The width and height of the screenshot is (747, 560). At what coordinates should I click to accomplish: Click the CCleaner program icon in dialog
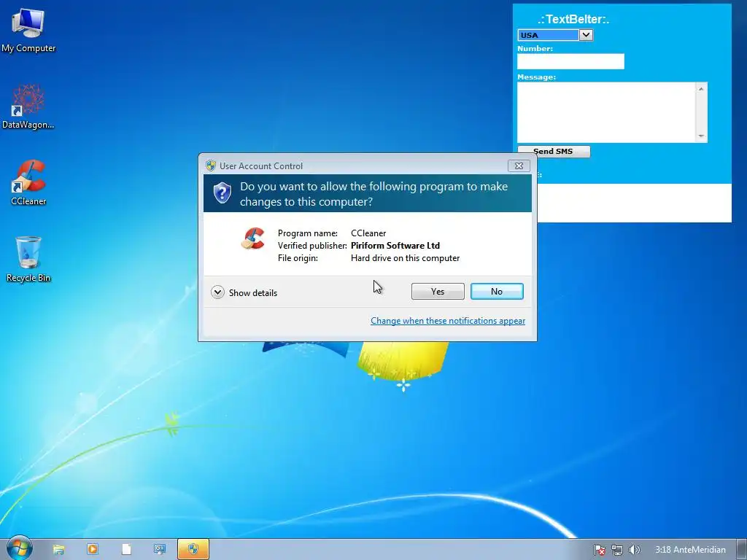(x=252, y=238)
